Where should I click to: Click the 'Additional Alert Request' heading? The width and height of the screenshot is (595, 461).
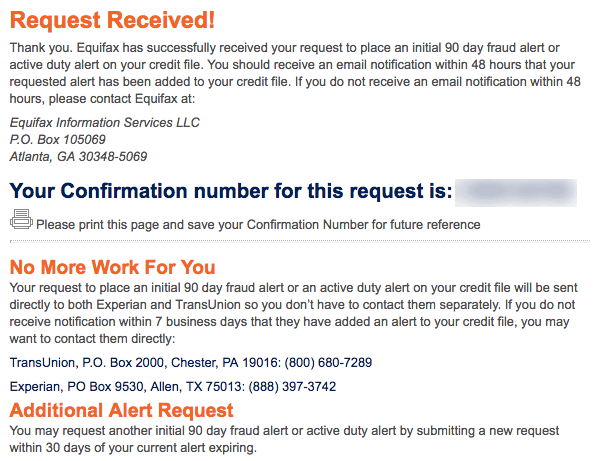[121, 410]
